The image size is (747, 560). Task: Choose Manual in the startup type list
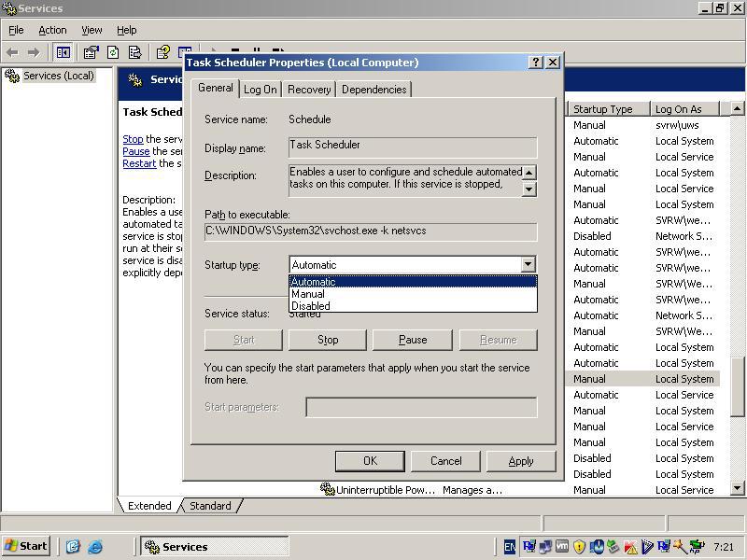[x=413, y=294]
